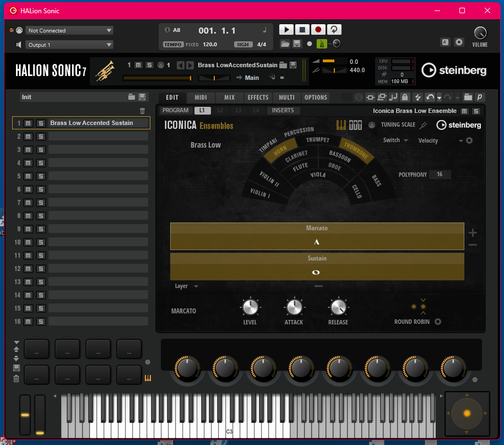Arm recording with the red Record button
The height and width of the screenshot is (445, 504).
pyautogui.click(x=318, y=30)
